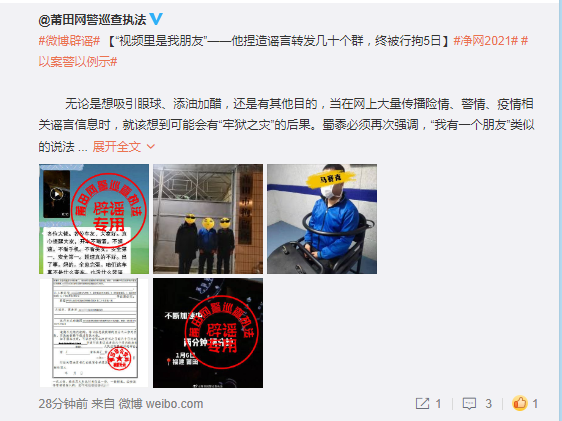Open the #微博辟谣# hashtag
The image size is (562, 421).
[x=69, y=41]
